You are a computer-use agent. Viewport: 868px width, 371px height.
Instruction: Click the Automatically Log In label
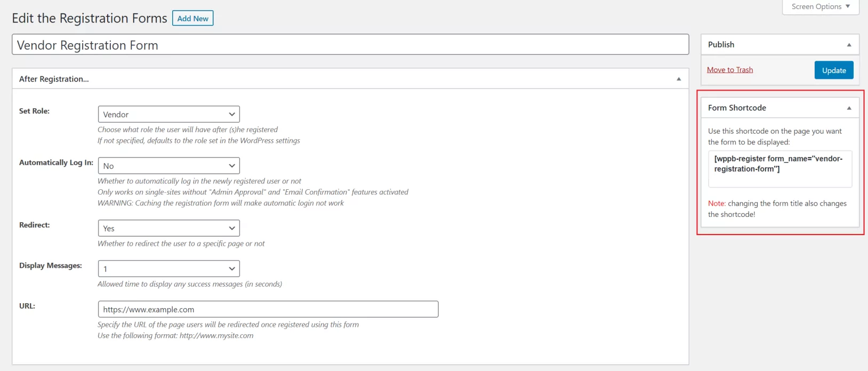click(56, 163)
